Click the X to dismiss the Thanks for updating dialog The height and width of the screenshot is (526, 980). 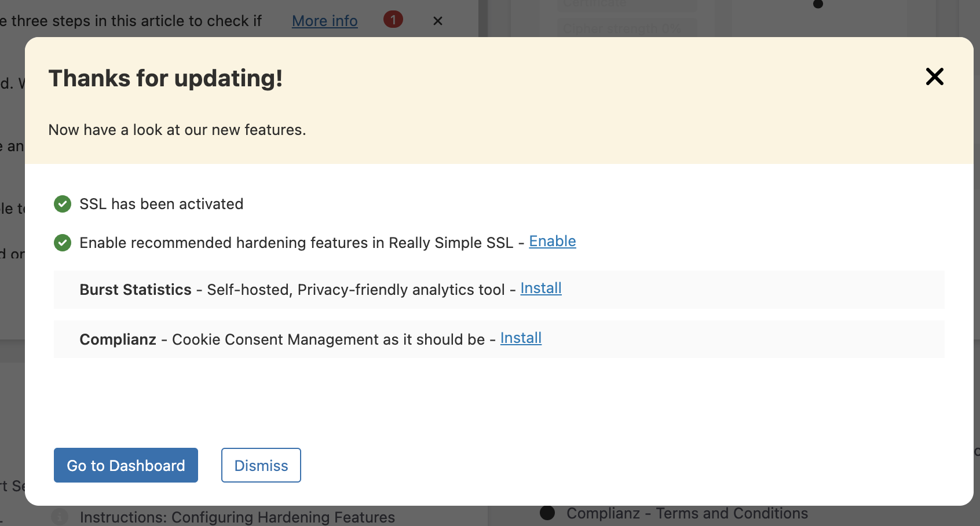(x=935, y=76)
